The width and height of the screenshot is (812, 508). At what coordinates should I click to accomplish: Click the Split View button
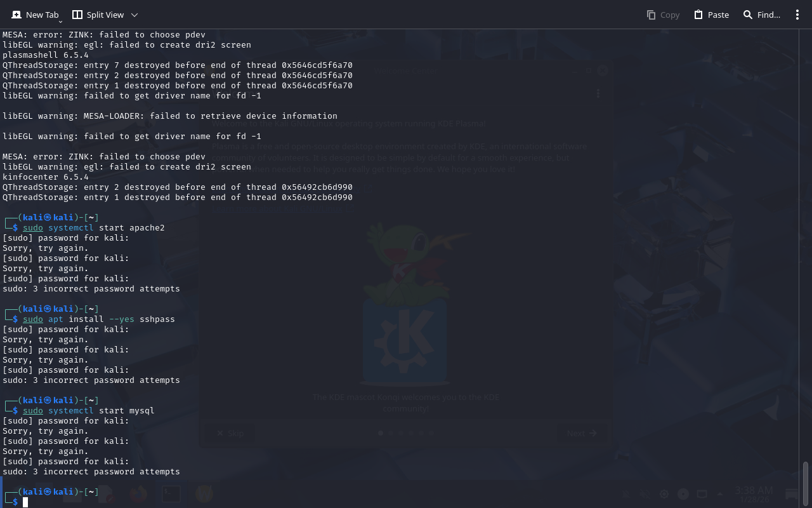click(x=98, y=15)
